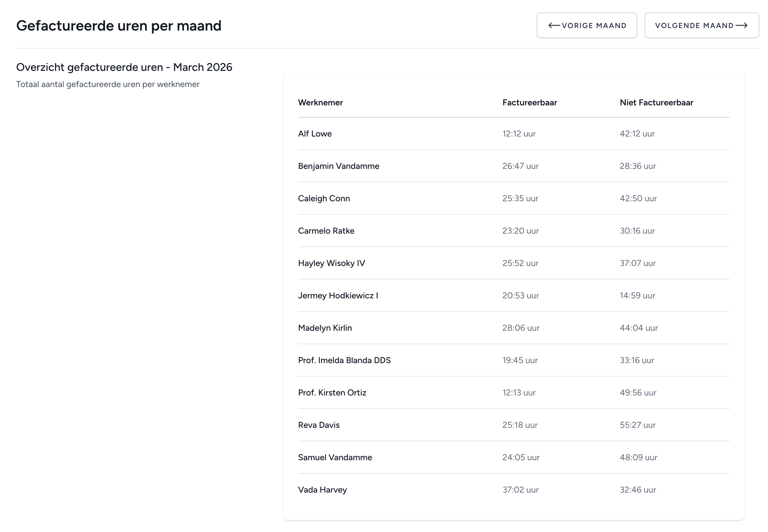This screenshot has height=532, width=768.
Task: Click the right arrow icon in Volgende Maand
Action: click(x=741, y=25)
